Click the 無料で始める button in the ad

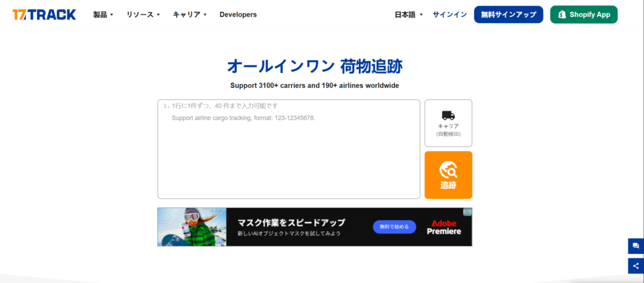click(x=394, y=226)
